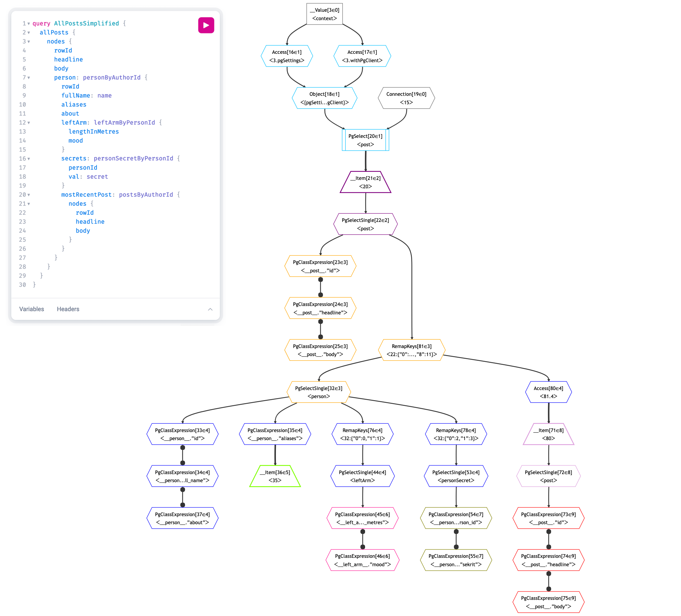Viewport: 681px width, 616px height.
Task: Click 'fullName' alias on line 9
Action: click(x=76, y=95)
